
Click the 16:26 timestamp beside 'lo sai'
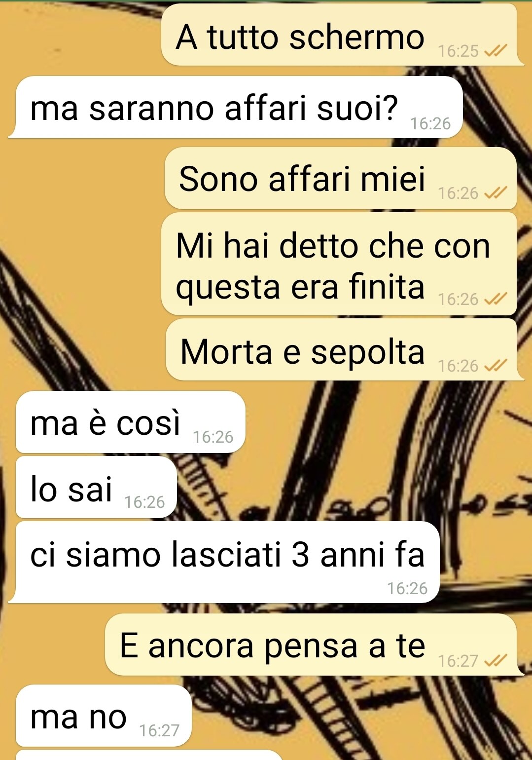(144, 502)
